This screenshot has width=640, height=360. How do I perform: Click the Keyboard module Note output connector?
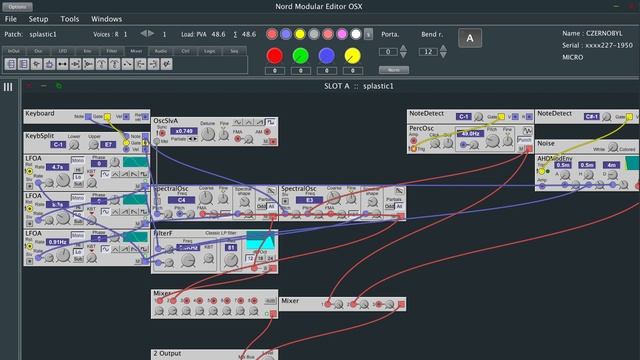tap(88, 117)
